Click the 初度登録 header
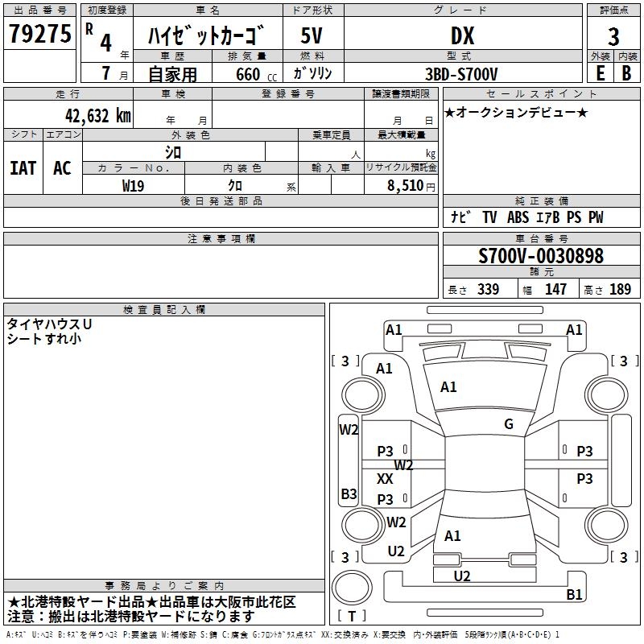Screen dimensions: 644x644 107,10
